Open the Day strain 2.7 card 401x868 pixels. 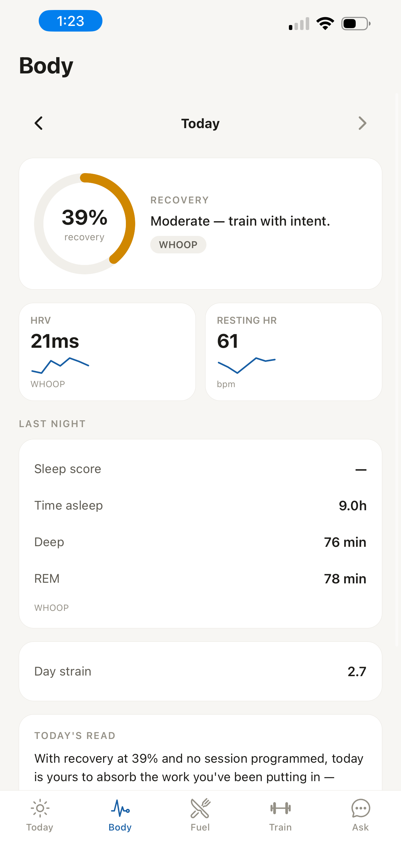tap(200, 671)
